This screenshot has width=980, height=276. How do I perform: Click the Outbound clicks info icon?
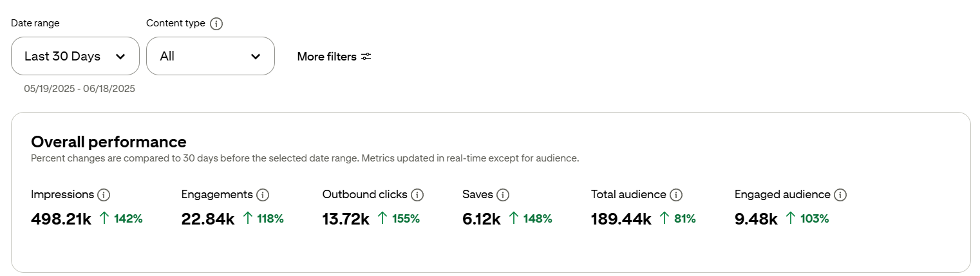tap(417, 195)
